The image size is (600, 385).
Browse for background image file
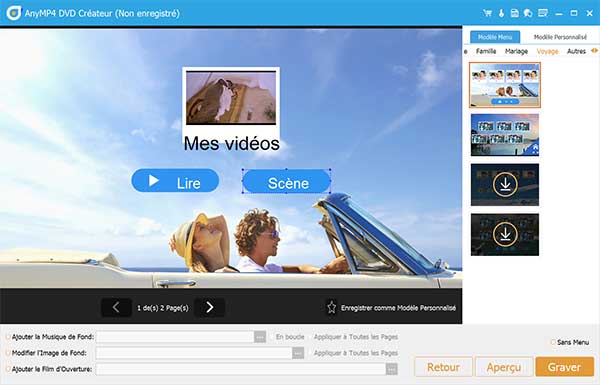pos(298,353)
